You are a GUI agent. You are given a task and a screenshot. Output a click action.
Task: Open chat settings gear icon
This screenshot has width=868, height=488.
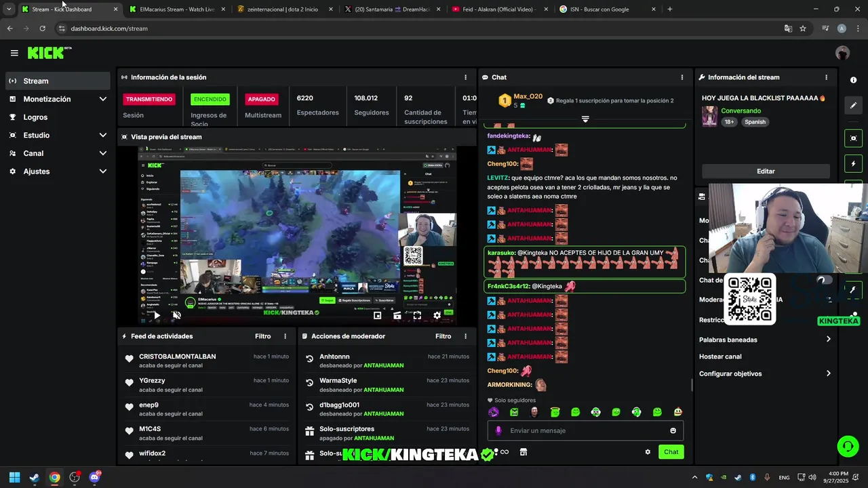(x=648, y=452)
